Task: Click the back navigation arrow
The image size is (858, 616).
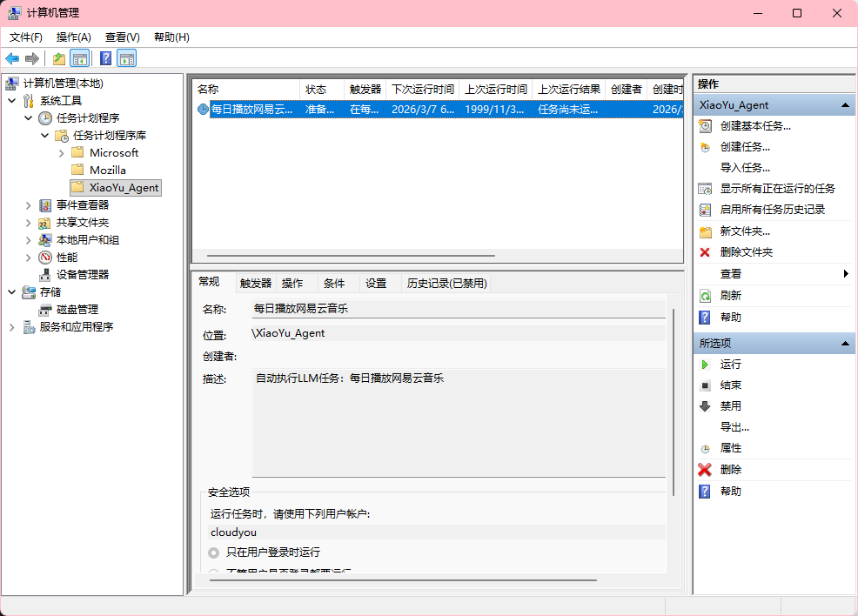Action: (x=12, y=59)
